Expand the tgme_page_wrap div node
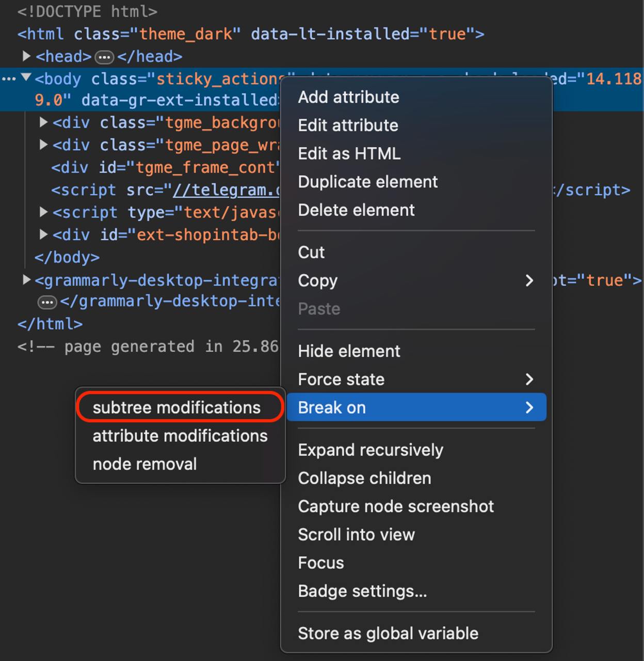644x661 pixels. [x=44, y=145]
